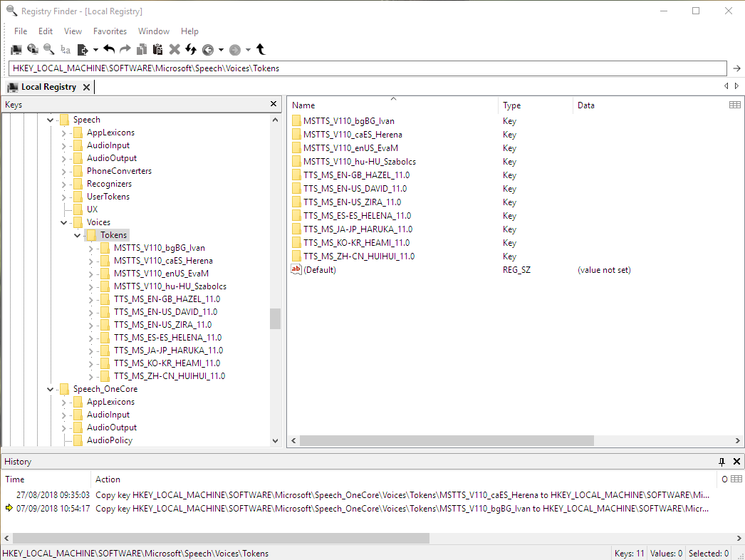Screen dimensions: 745x560
Task: Select the UX key in the tree
Action: [x=92, y=209]
